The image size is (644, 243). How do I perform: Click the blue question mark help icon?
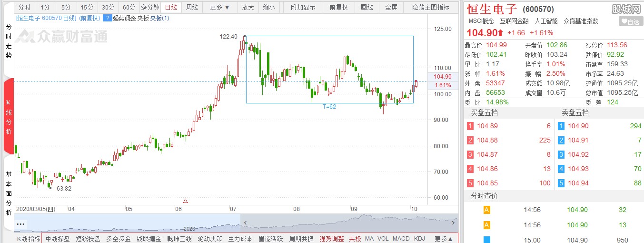point(107,18)
